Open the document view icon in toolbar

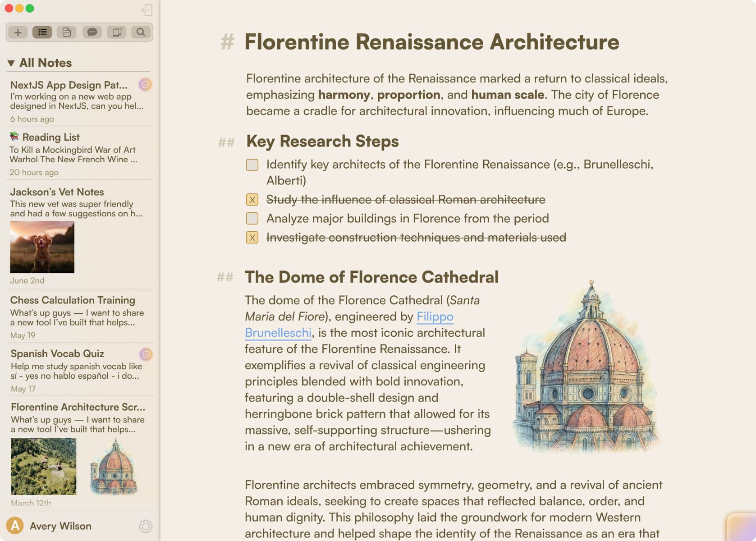point(67,32)
